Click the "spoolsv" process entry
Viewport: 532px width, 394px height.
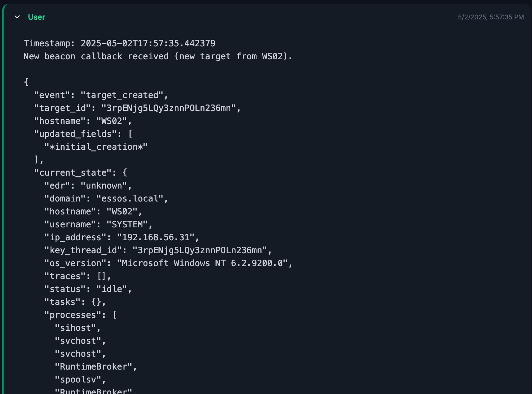point(78,380)
